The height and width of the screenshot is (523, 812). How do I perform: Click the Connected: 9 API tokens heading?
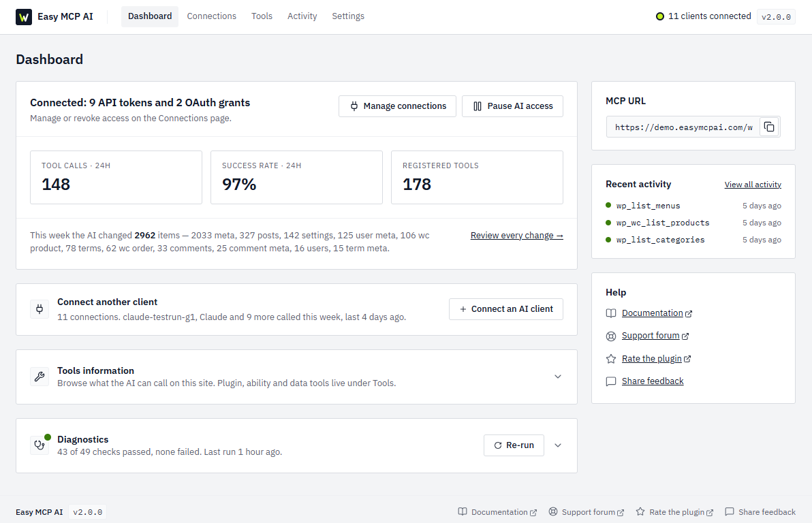click(140, 103)
